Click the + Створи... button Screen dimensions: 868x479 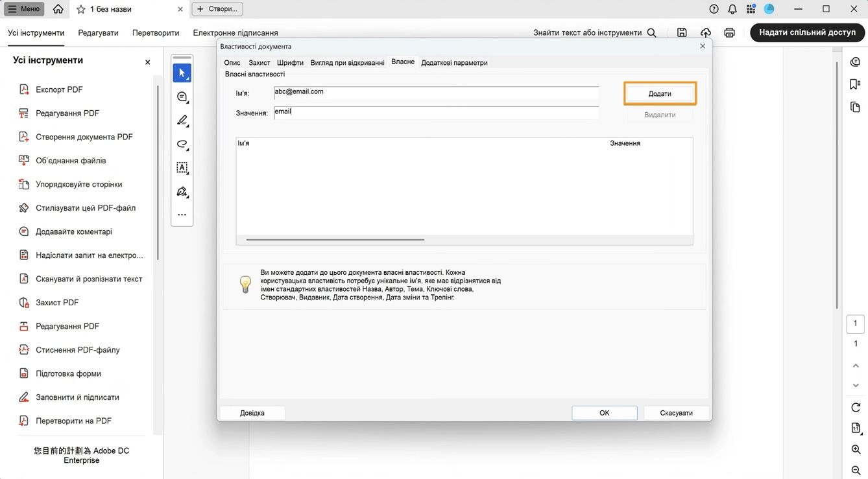217,9
